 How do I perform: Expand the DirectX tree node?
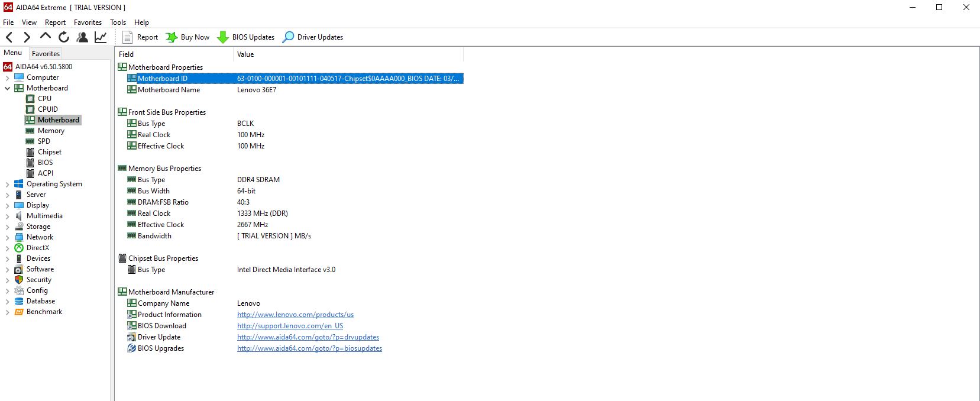point(7,248)
